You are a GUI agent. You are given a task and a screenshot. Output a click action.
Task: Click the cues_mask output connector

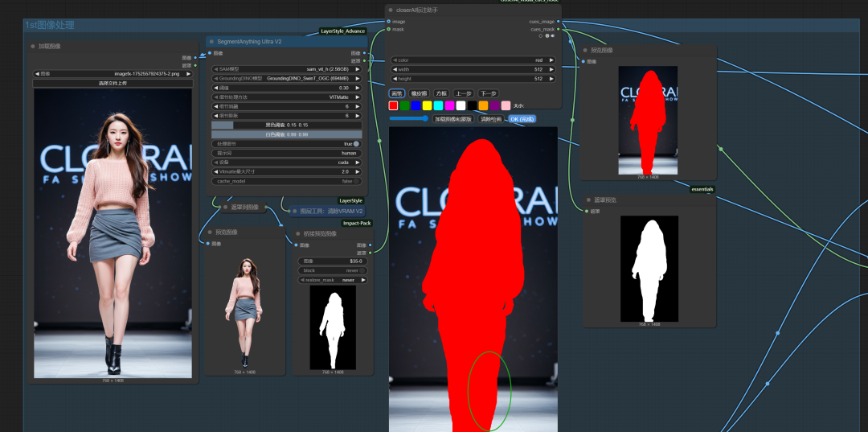click(558, 29)
